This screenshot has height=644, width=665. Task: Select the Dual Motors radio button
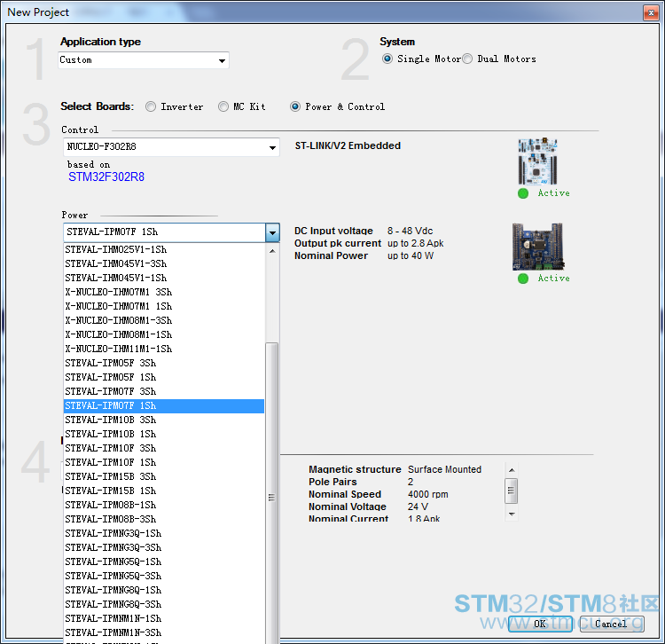click(467, 59)
